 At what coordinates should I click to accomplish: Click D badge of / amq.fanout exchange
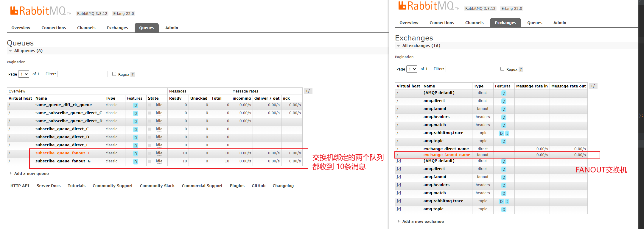tap(504, 109)
